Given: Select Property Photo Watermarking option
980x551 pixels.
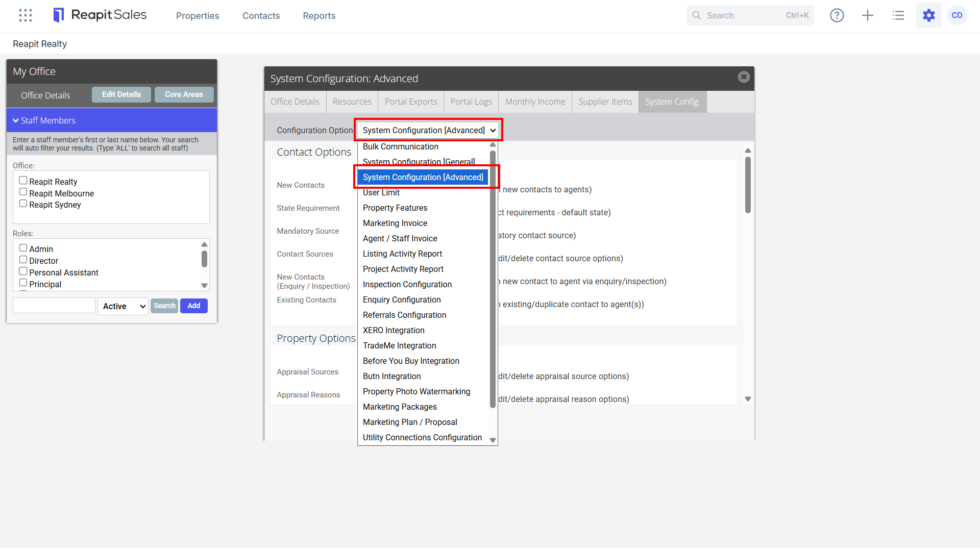Looking at the screenshot, I should (x=423, y=391).
